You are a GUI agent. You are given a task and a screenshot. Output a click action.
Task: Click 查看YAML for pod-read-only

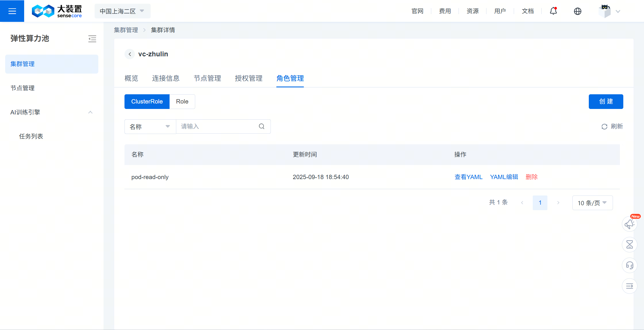click(468, 177)
